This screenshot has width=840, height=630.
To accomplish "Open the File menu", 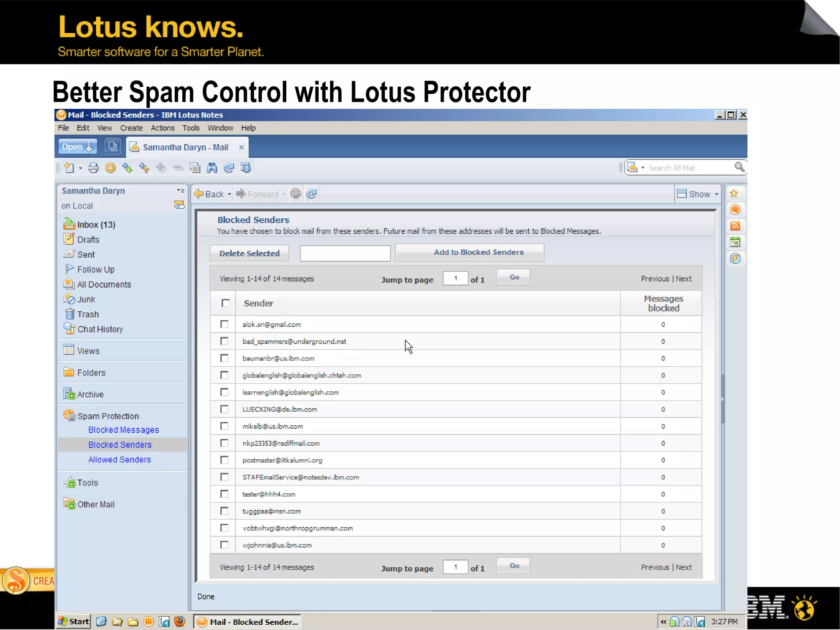I will pos(63,128).
